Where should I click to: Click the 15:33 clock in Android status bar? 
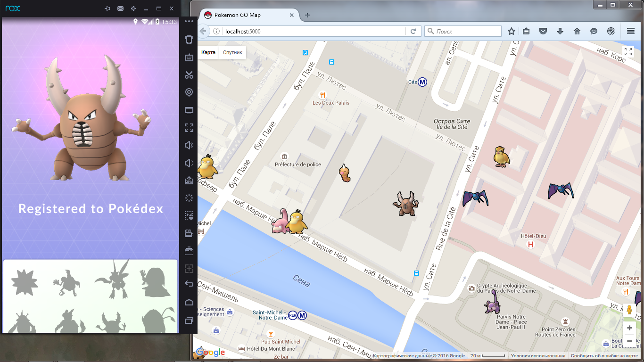(169, 22)
